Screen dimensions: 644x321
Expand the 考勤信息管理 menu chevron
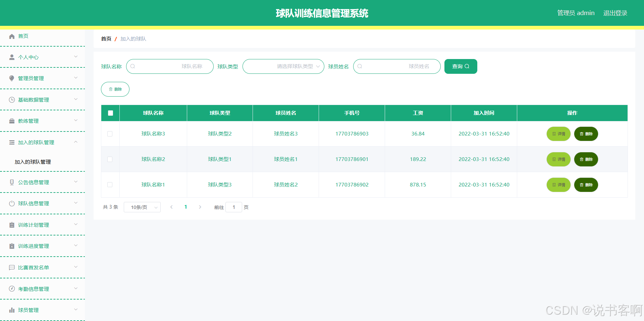point(76,288)
